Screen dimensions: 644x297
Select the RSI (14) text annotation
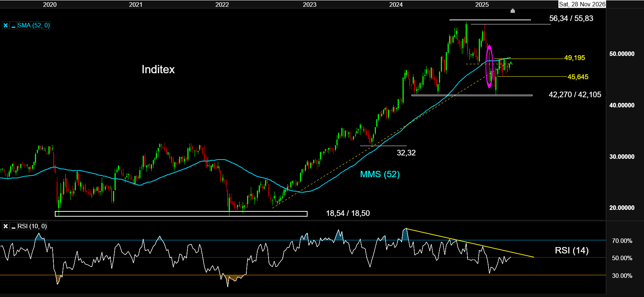point(572,250)
